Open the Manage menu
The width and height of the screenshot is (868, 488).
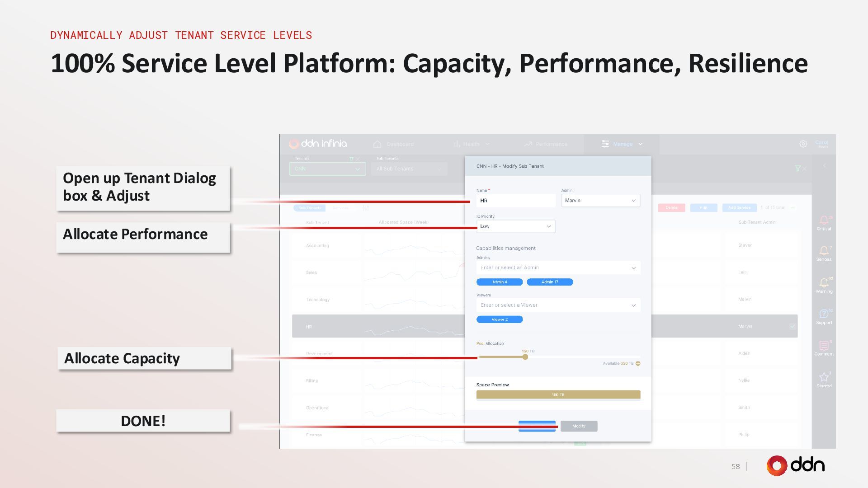pyautogui.click(x=622, y=144)
